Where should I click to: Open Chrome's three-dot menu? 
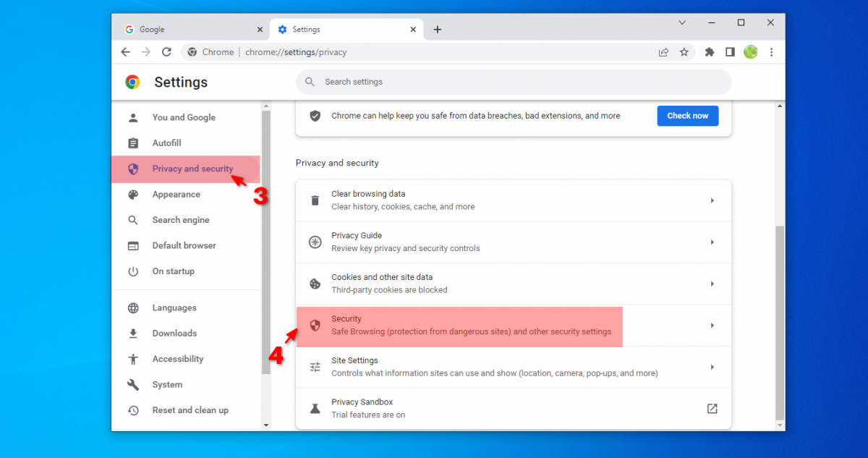[771, 52]
